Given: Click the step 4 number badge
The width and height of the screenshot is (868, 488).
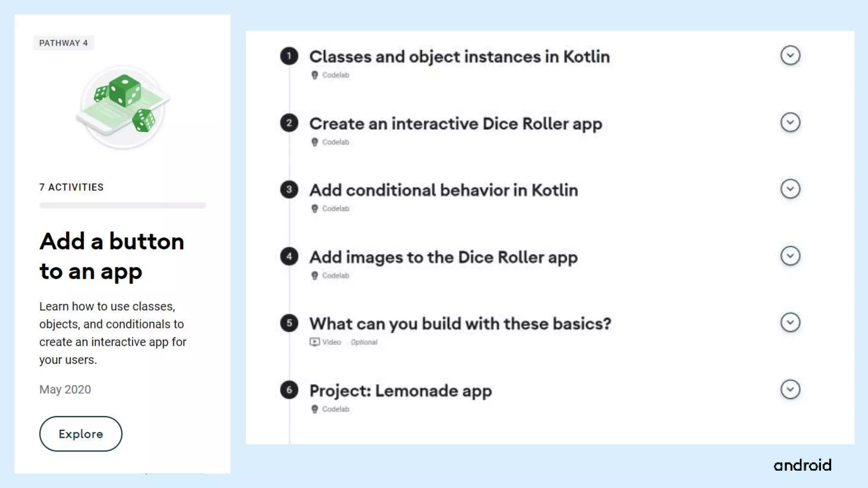Looking at the screenshot, I should [289, 256].
